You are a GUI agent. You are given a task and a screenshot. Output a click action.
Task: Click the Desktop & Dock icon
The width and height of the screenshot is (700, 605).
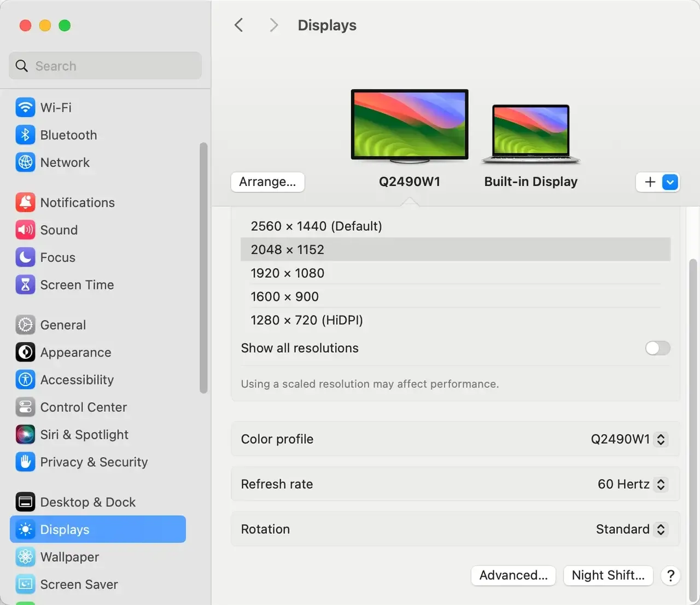[x=25, y=502]
